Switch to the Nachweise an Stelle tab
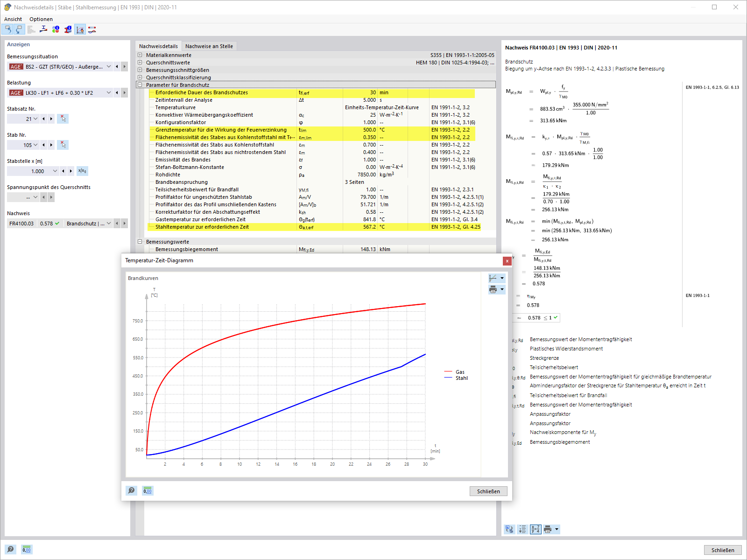The width and height of the screenshot is (747, 560). point(209,46)
